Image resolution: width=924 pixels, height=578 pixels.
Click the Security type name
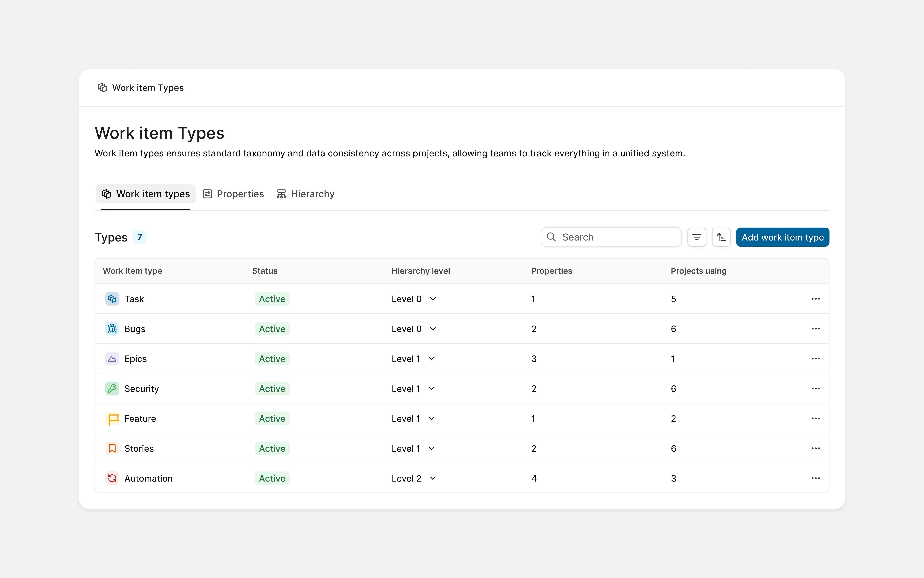142,389
